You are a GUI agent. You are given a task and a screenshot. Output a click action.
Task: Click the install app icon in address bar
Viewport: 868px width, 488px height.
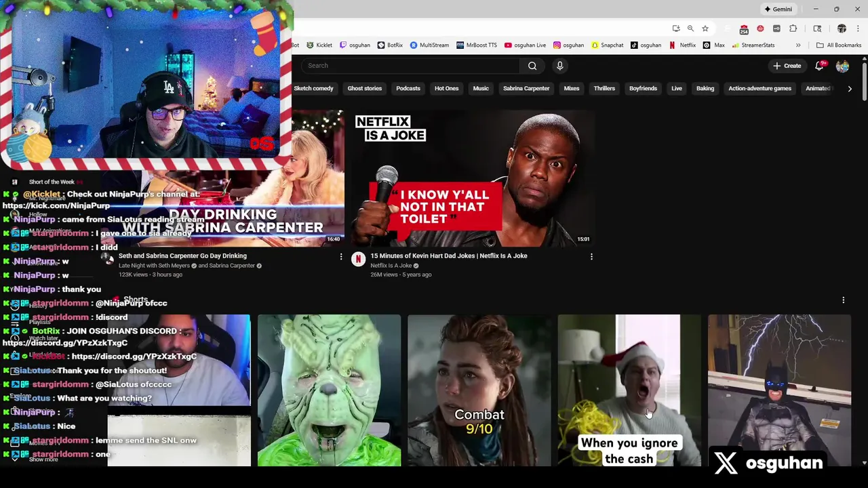click(676, 28)
